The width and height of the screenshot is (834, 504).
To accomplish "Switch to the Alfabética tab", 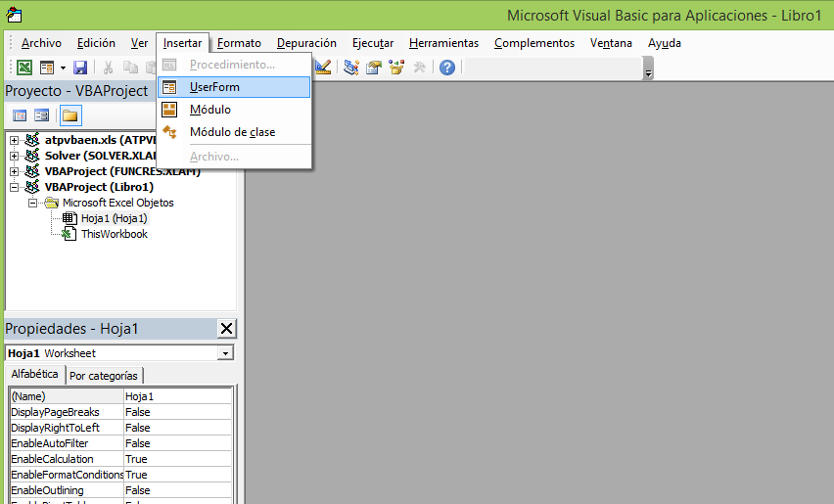I will click(34, 374).
